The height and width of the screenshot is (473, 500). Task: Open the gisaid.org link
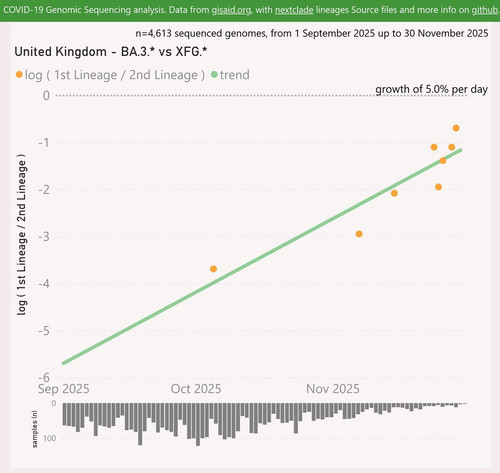(231, 10)
